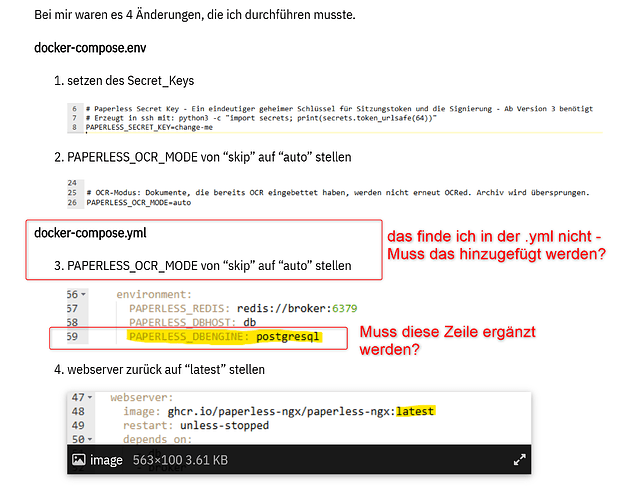Collapse the depends_on block at line 50
642x500 pixels.
tap(90, 439)
